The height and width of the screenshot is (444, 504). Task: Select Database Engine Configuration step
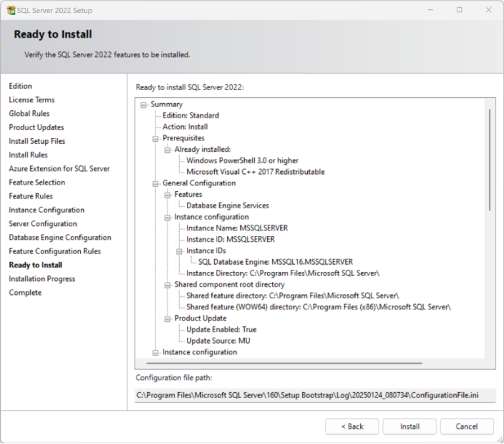(x=60, y=238)
